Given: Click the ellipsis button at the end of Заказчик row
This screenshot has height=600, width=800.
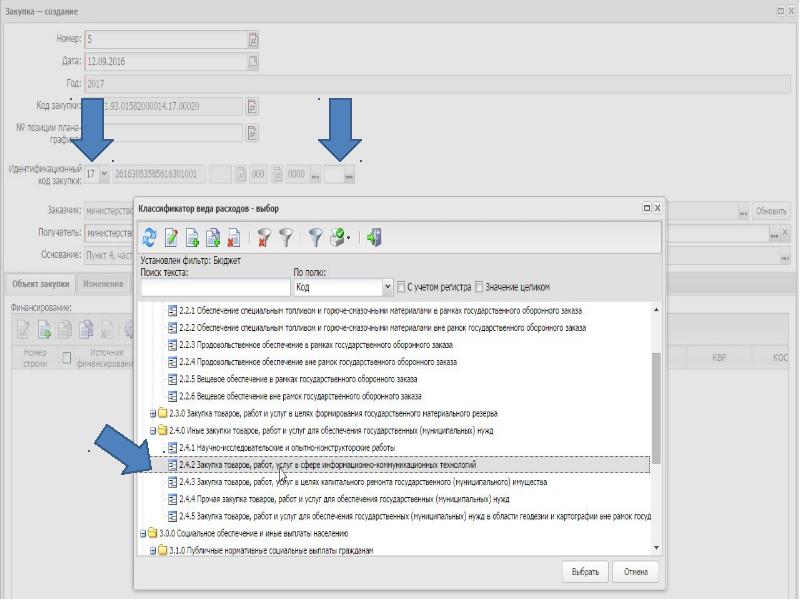Looking at the screenshot, I should point(743,211).
